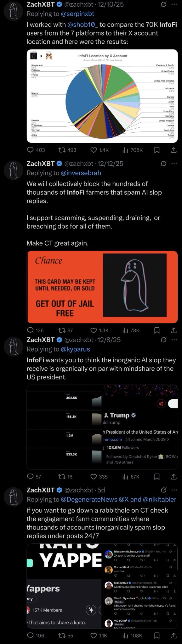
Task: Share the Get Out of Jail Free tweet
Action: coord(173,330)
